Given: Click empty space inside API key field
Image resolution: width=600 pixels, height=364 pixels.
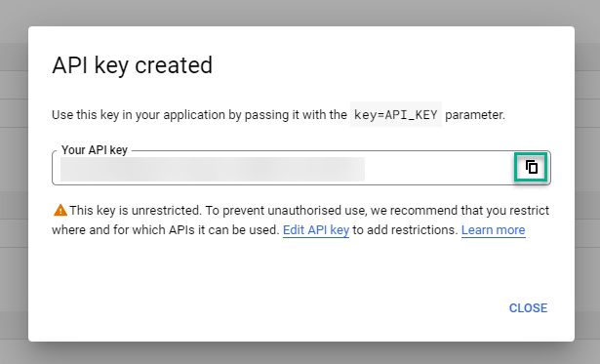Looking at the screenshot, I should click(x=438, y=169).
